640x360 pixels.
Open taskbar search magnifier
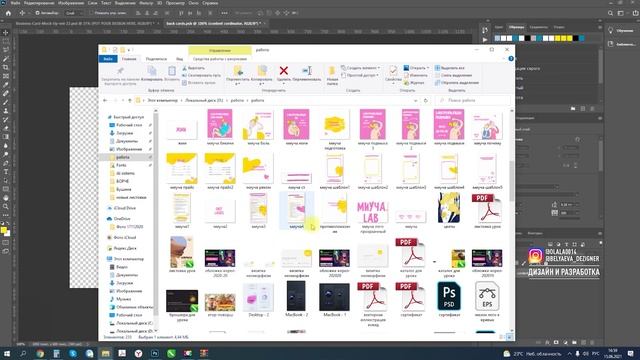(x=23, y=353)
